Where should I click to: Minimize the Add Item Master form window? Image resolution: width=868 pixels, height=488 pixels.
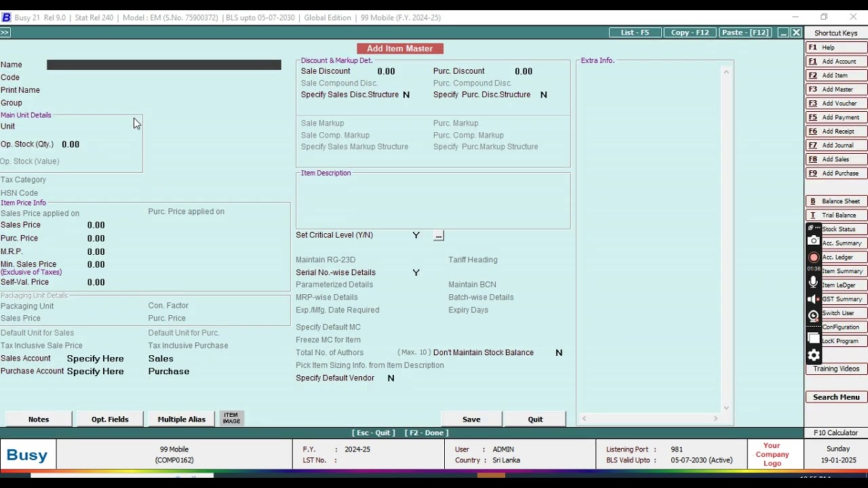[x=783, y=33]
